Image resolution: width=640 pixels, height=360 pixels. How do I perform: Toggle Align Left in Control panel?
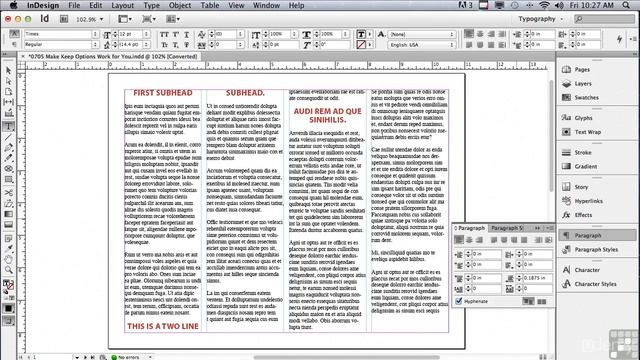coord(469,34)
